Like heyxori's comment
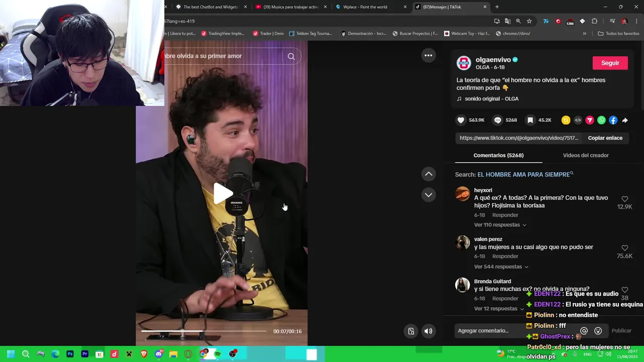644x362 pixels. pos(624,199)
